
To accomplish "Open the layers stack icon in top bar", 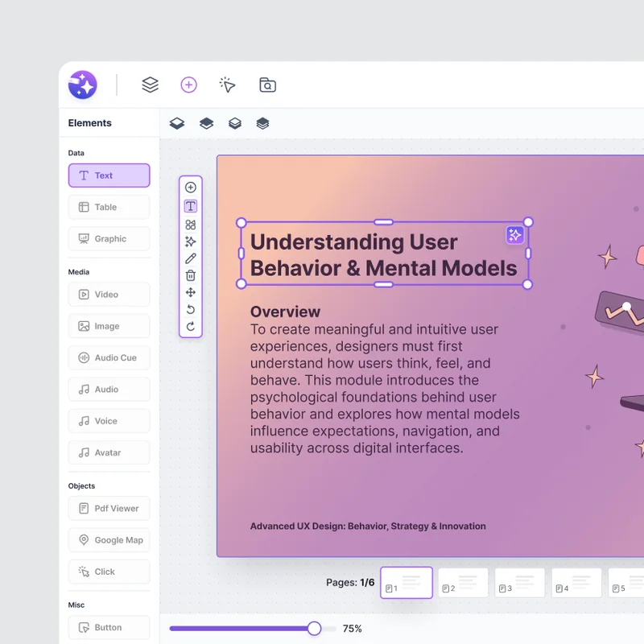I will [x=150, y=85].
